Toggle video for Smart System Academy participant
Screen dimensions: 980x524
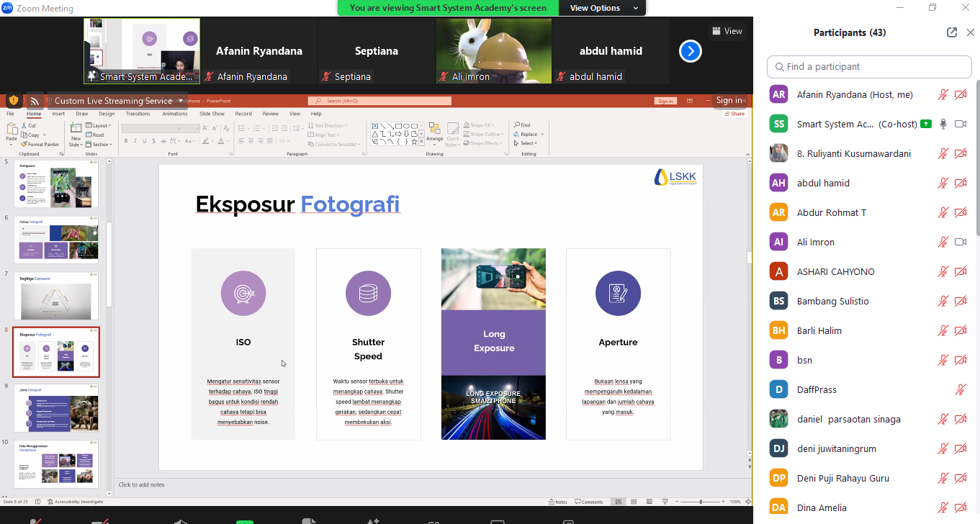point(960,124)
